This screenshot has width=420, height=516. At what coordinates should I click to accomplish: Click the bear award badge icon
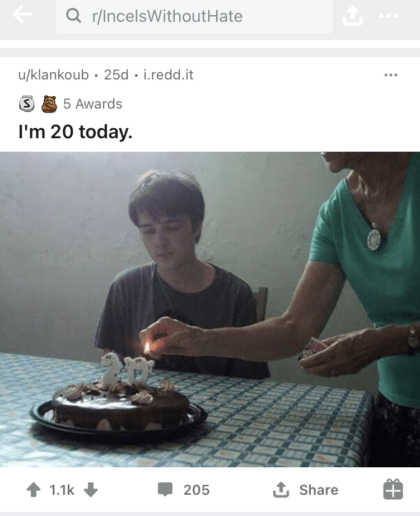49,104
